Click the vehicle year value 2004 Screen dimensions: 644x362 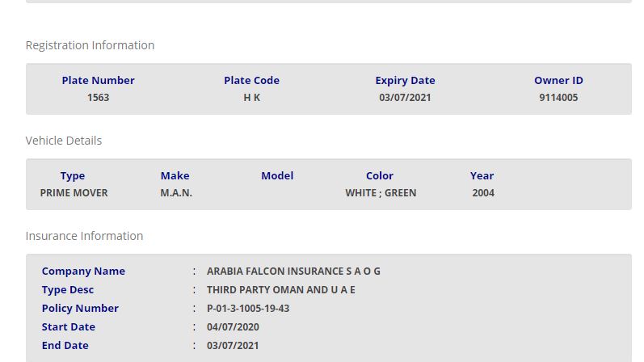[x=483, y=193]
